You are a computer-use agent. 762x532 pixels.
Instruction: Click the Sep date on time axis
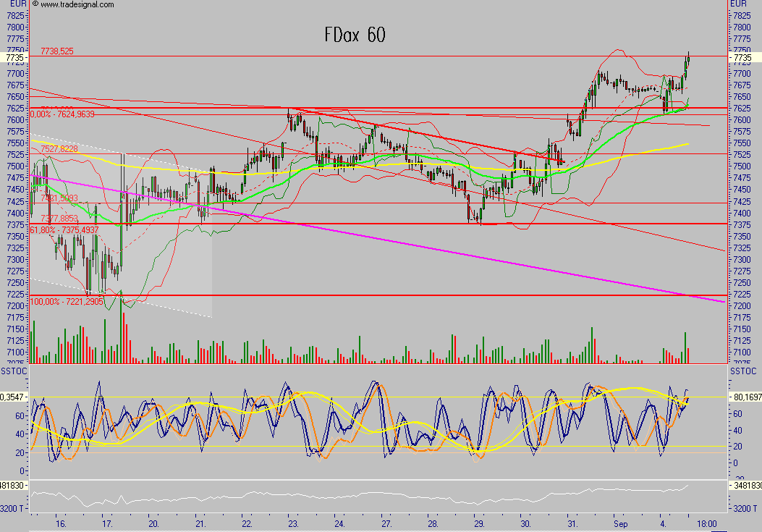(x=621, y=522)
